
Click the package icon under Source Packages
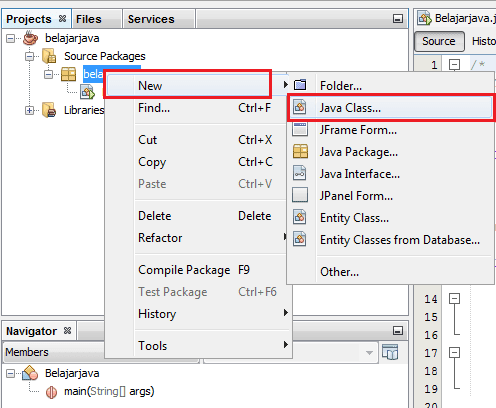(68, 74)
